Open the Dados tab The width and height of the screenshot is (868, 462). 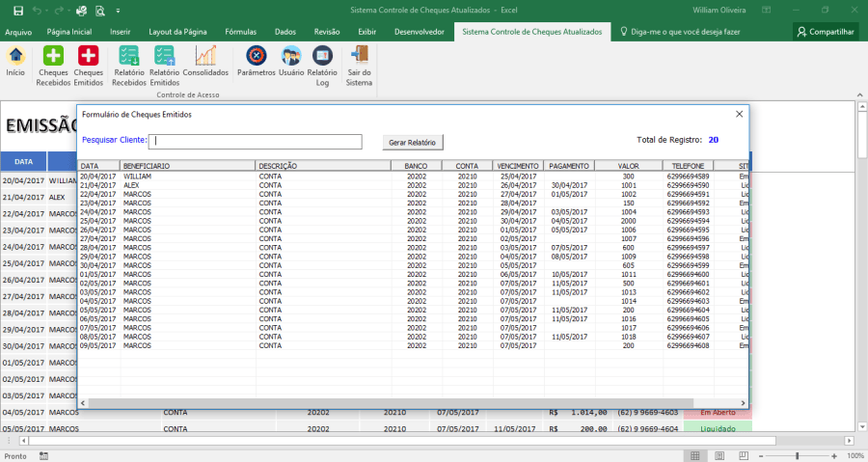(x=285, y=32)
